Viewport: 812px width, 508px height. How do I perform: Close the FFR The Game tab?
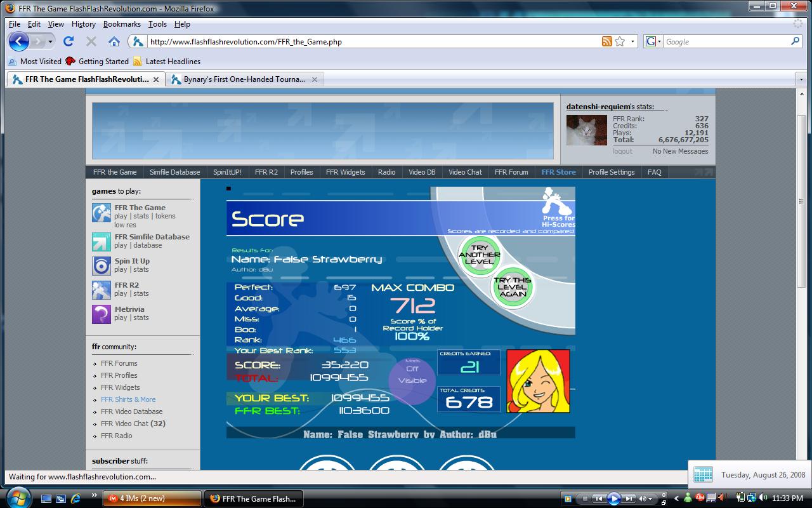(156, 79)
